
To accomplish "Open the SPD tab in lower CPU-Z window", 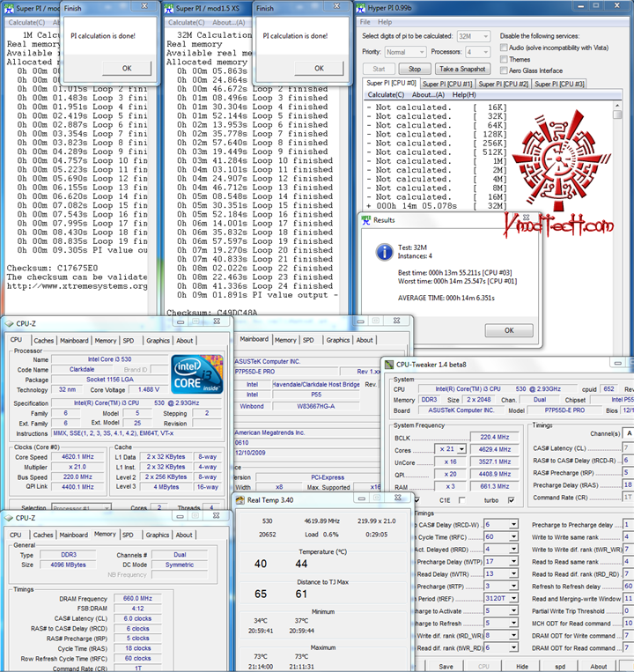I will coord(128,535).
